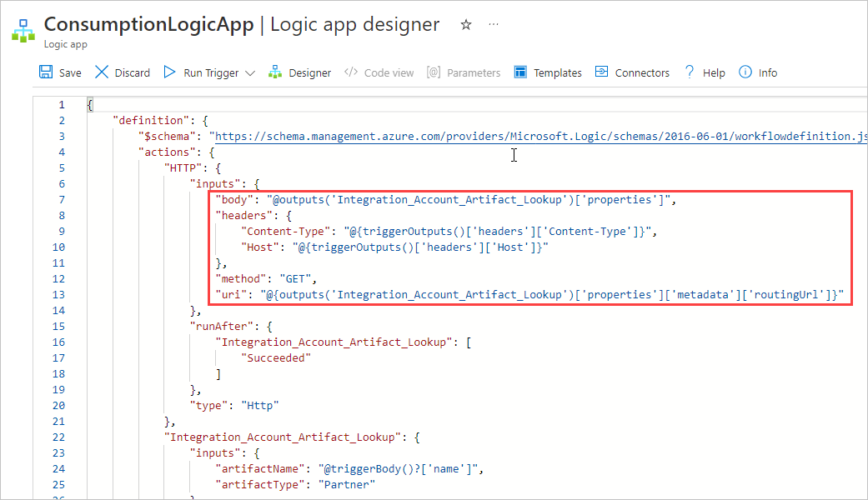The height and width of the screenshot is (500, 868).
Task: Click the "artifactName" key
Action: [259, 468]
